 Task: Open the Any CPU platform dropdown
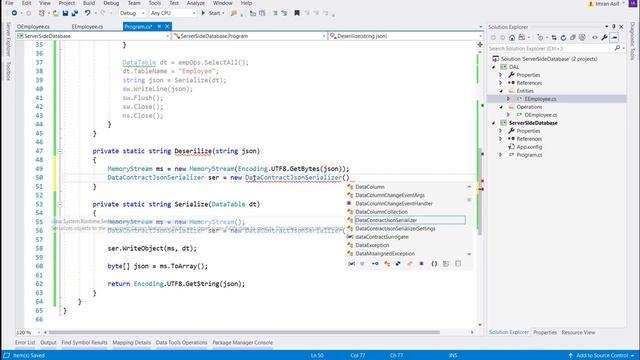click(x=173, y=13)
